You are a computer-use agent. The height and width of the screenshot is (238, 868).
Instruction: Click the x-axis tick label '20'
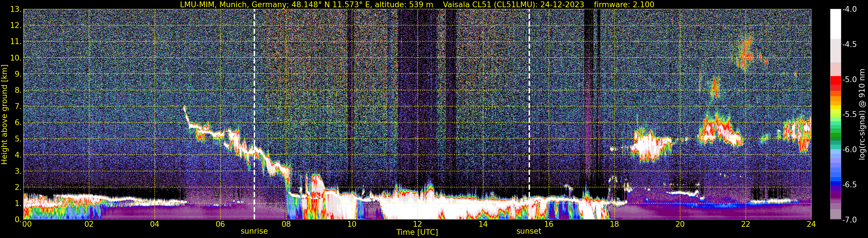(x=680, y=224)
